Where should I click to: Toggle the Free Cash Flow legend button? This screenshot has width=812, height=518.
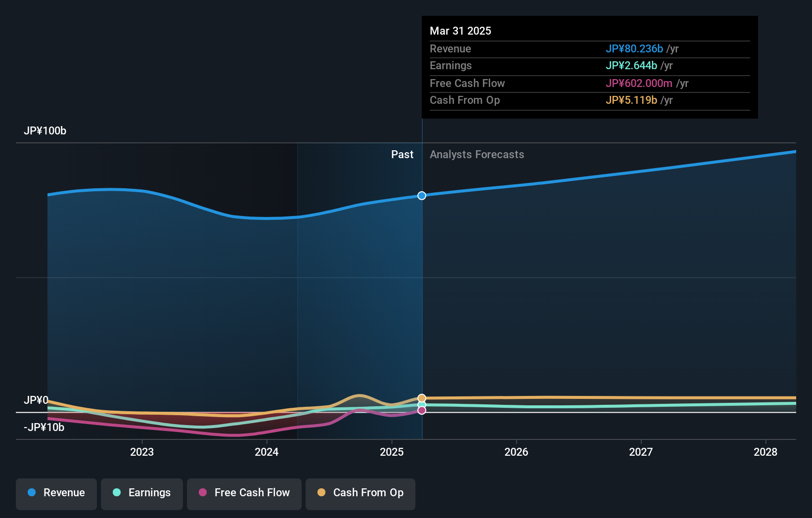244,494
